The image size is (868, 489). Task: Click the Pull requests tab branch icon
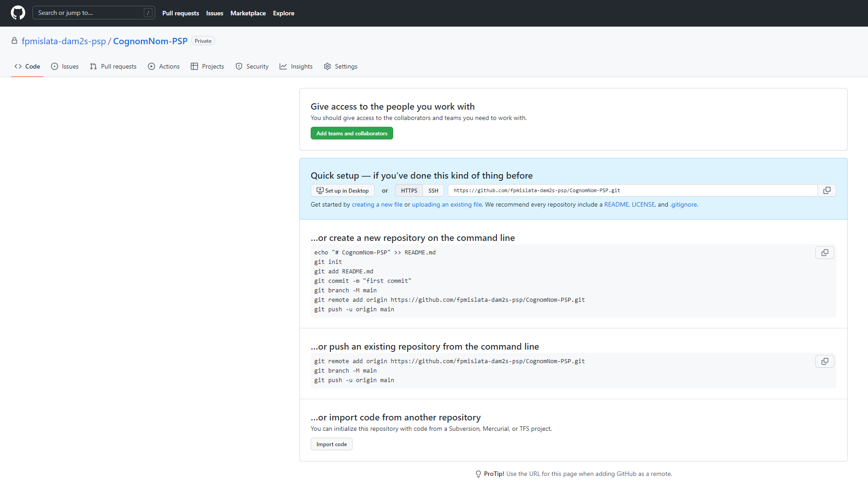tap(93, 66)
